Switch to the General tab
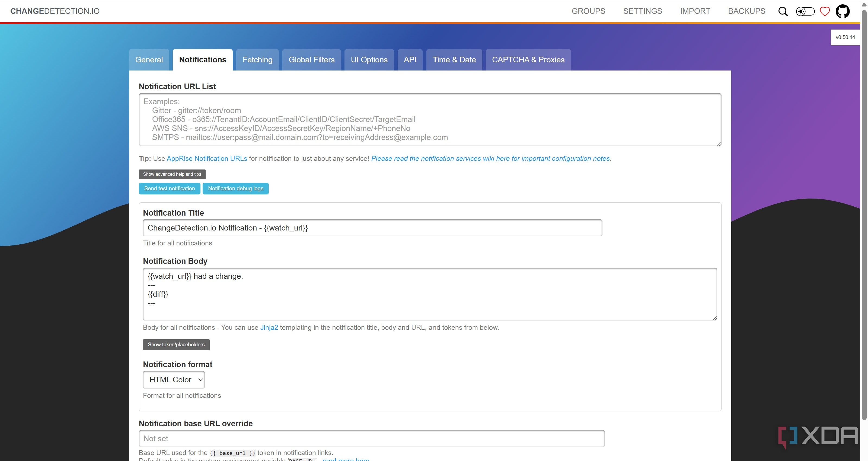868x461 pixels. [x=149, y=60]
